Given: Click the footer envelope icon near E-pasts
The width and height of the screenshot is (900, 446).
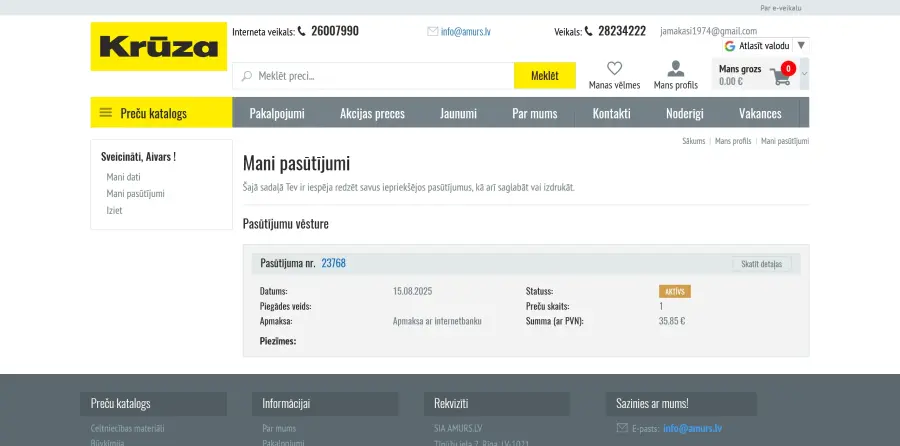Looking at the screenshot, I should tap(621, 428).
